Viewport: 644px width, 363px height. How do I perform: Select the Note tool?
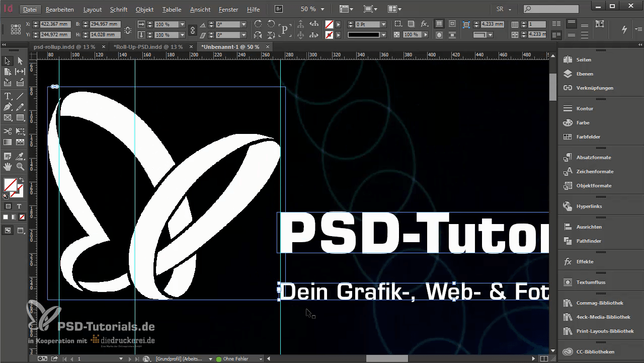pos(8,156)
